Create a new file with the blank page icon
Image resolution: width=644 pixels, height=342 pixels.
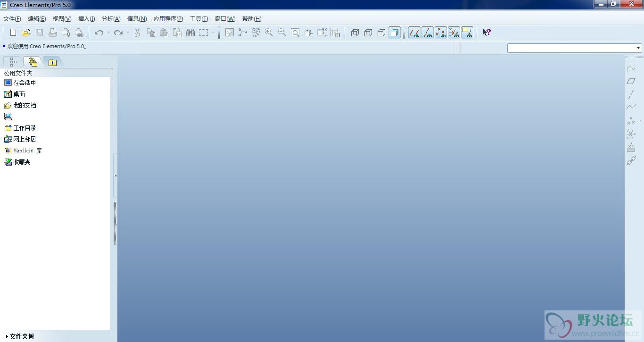coord(13,33)
